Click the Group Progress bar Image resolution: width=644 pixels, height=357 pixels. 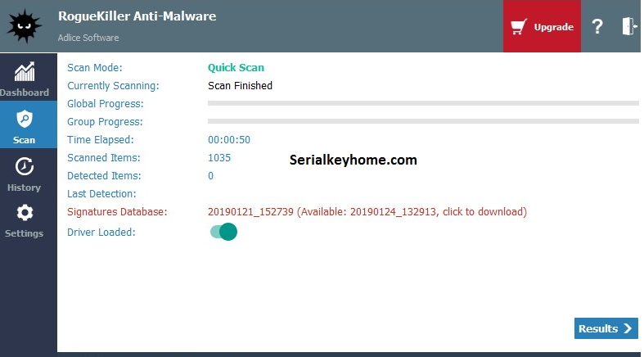pos(423,122)
